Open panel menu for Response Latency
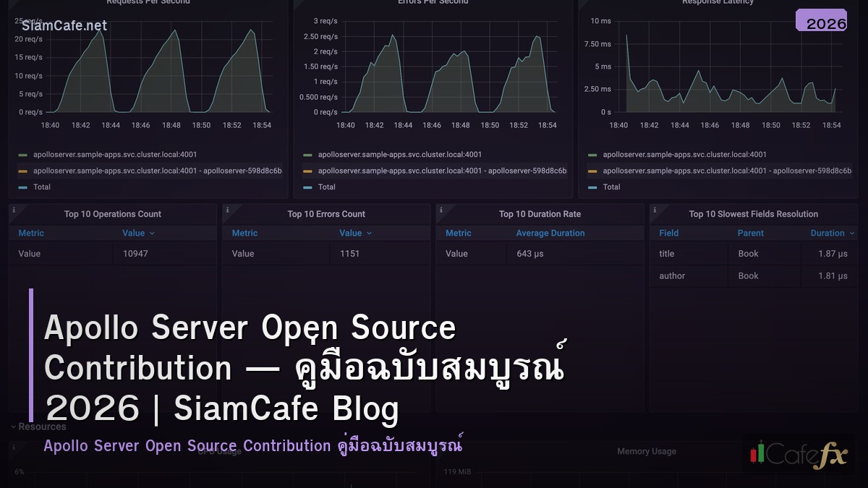Viewport: 868px width, 488px height. pyautogui.click(x=716, y=2)
